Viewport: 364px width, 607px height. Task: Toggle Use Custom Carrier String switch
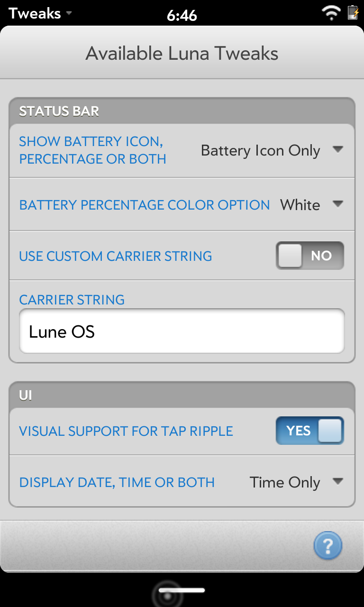click(310, 256)
